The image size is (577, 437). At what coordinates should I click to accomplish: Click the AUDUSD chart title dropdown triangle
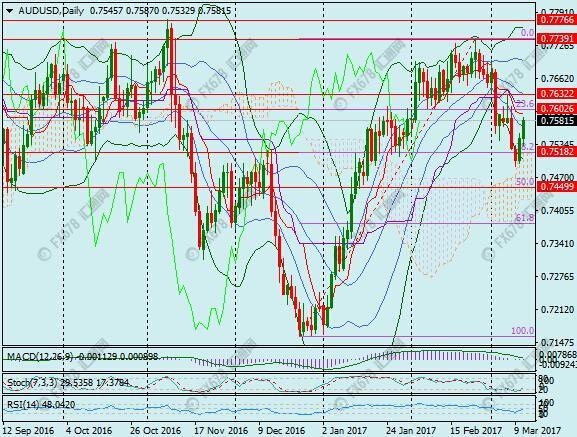click(10, 11)
